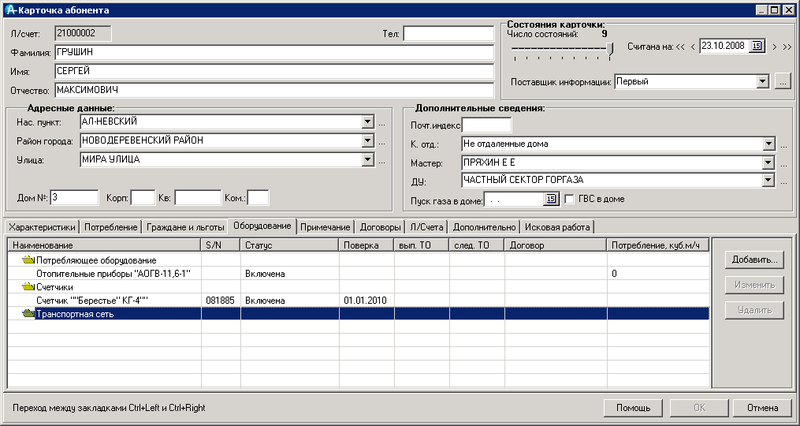800x426 pixels.
Task: Open calendar picker in Считана на date field
Action: pyautogui.click(x=757, y=47)
